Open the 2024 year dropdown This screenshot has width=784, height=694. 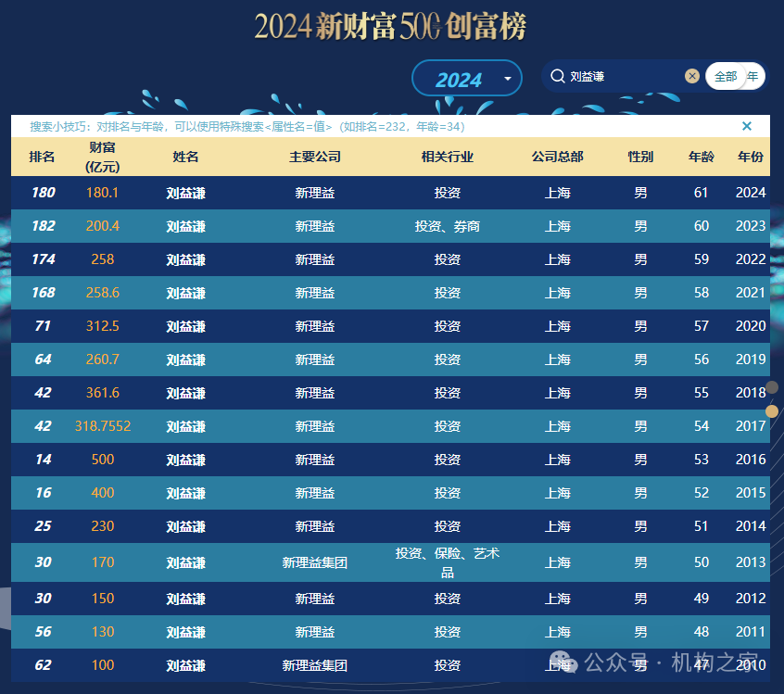[x=466, y=79]
